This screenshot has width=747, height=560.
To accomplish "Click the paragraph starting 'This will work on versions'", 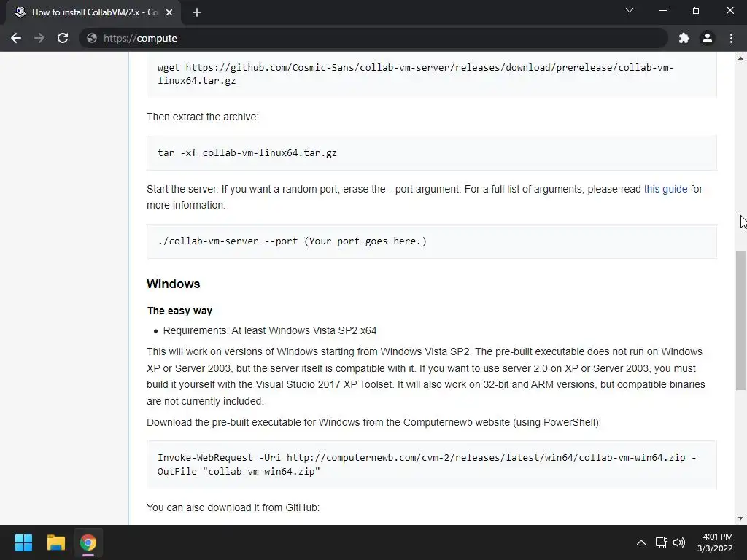I will tap(426, 376).
